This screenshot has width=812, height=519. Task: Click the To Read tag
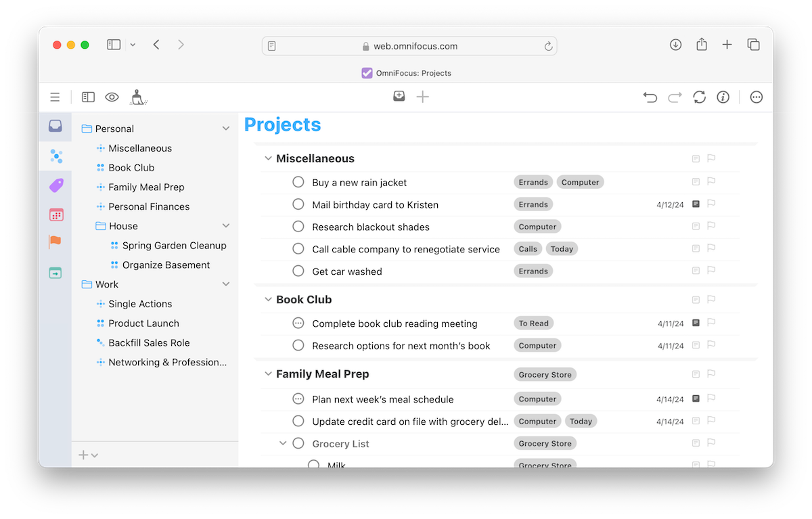click(534, 323)
